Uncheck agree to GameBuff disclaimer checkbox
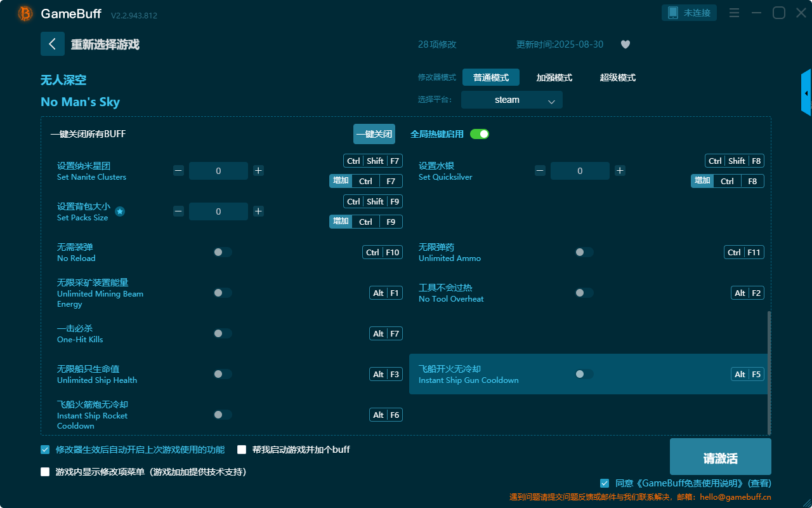This screenshot has height=508, width=812. coord(605,483)
